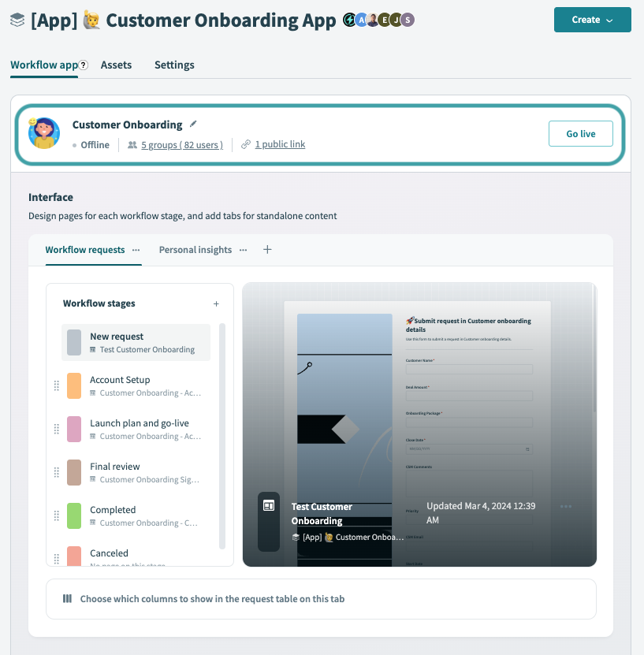This screenshot has height=655, width=644.
Task: Open the 5 groups (82 users) link
Action: pos(181,144)
